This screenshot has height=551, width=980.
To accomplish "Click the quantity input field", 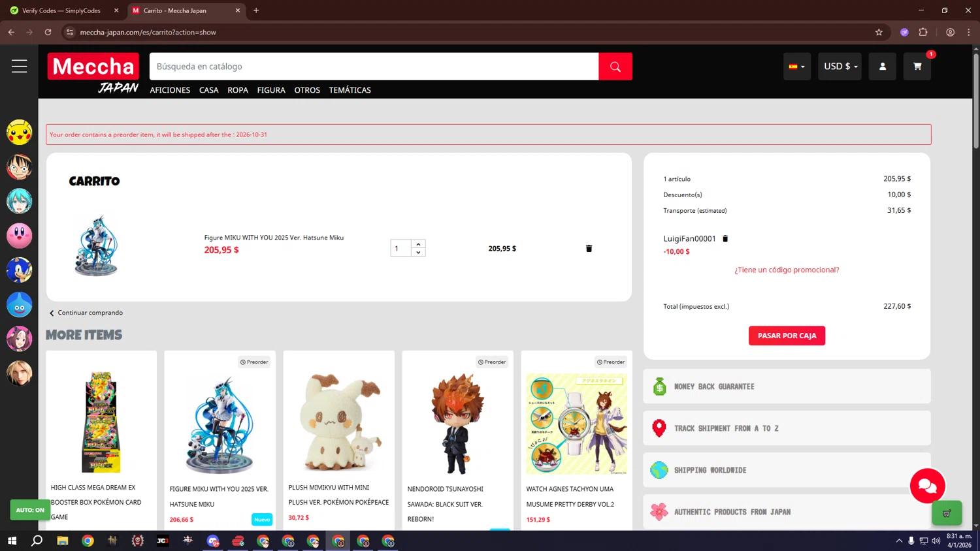I will [400, 248].
